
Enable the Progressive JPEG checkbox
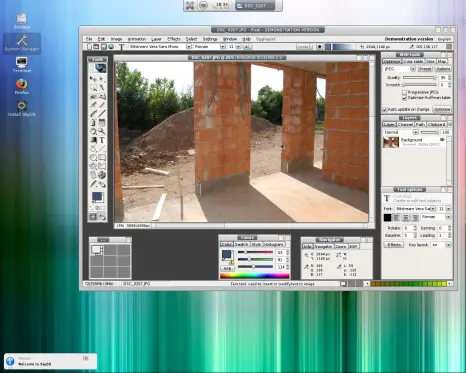(404, 92)
